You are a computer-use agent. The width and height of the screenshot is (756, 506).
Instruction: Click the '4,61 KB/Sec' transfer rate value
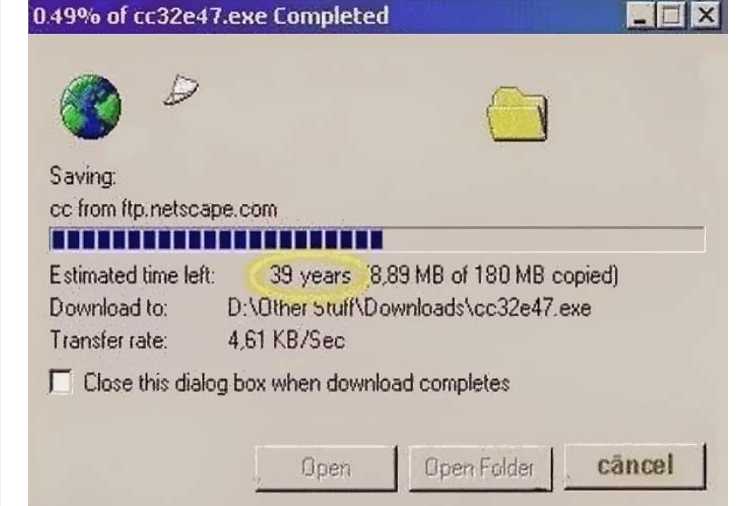pos(286,340)
